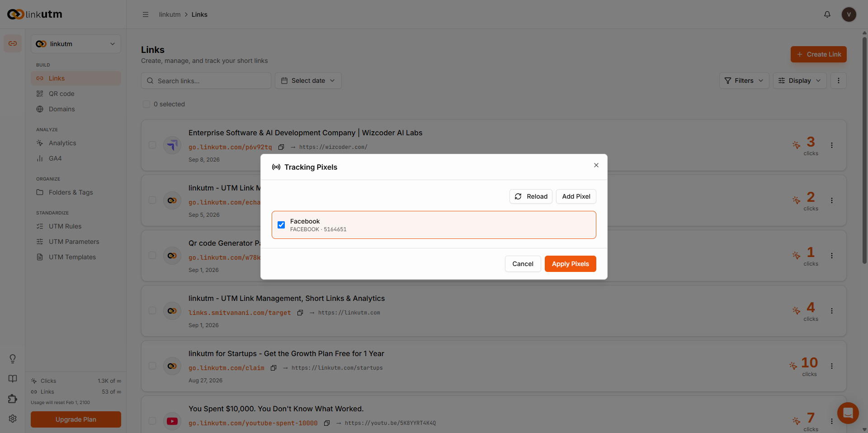Open the notifications bell
The image size is (868, 433).
click(x=827, y=14)
